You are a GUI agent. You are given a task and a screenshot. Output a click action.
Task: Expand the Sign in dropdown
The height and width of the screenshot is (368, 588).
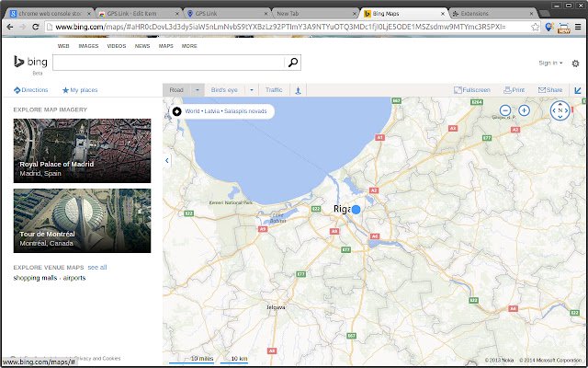click(x=550, y=63)
